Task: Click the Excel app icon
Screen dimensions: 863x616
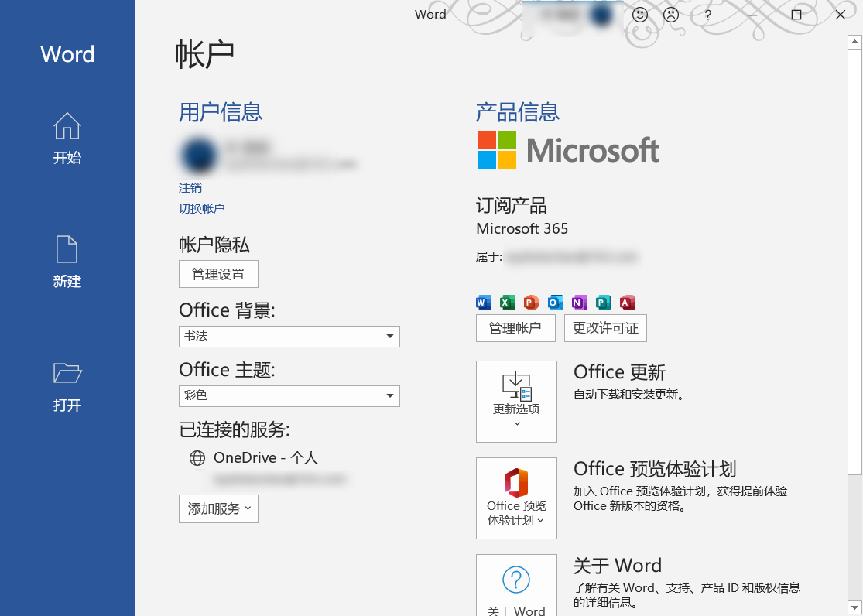Action: coord(508,303)
